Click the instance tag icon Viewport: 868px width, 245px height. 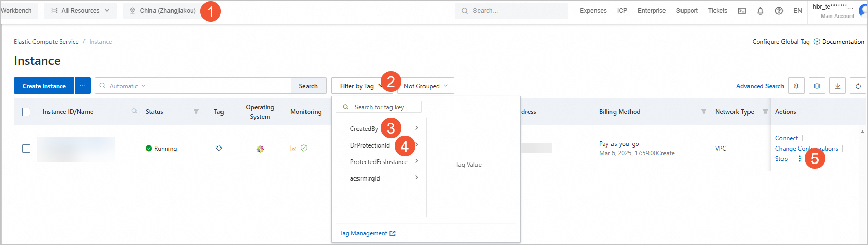pyautogui.click(x=219, y=148)
